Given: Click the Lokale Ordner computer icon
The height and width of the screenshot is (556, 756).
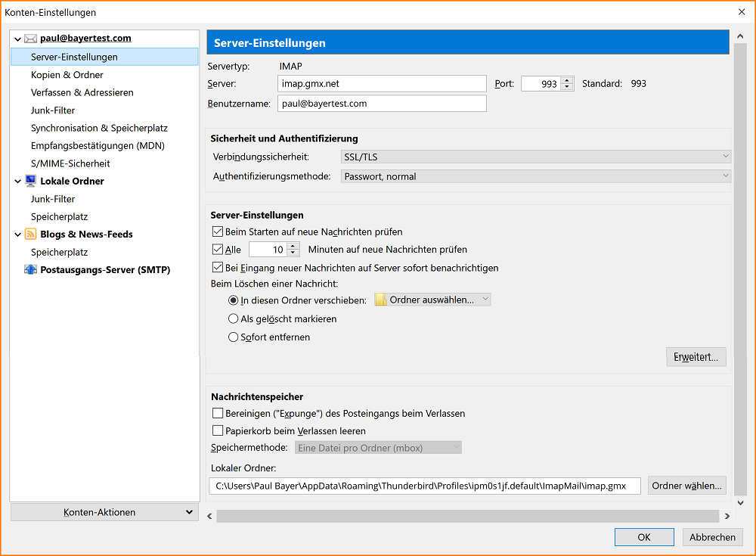Looking at the screenshot, I should click(30, 181).
